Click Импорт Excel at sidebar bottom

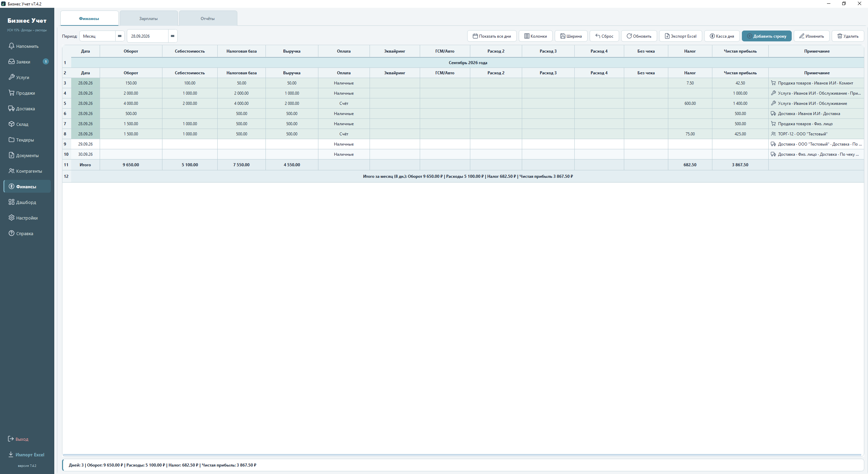click(26, 455)
